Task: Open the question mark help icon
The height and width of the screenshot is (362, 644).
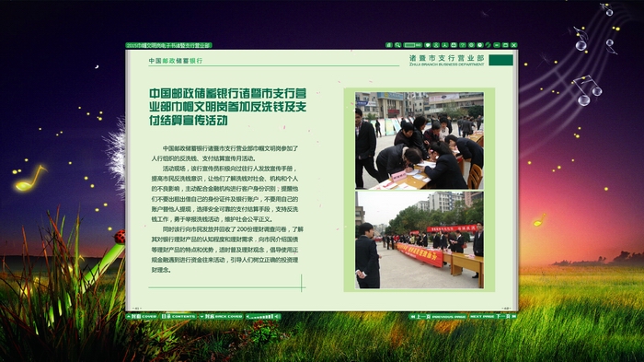Action: (x=463, y=45)
